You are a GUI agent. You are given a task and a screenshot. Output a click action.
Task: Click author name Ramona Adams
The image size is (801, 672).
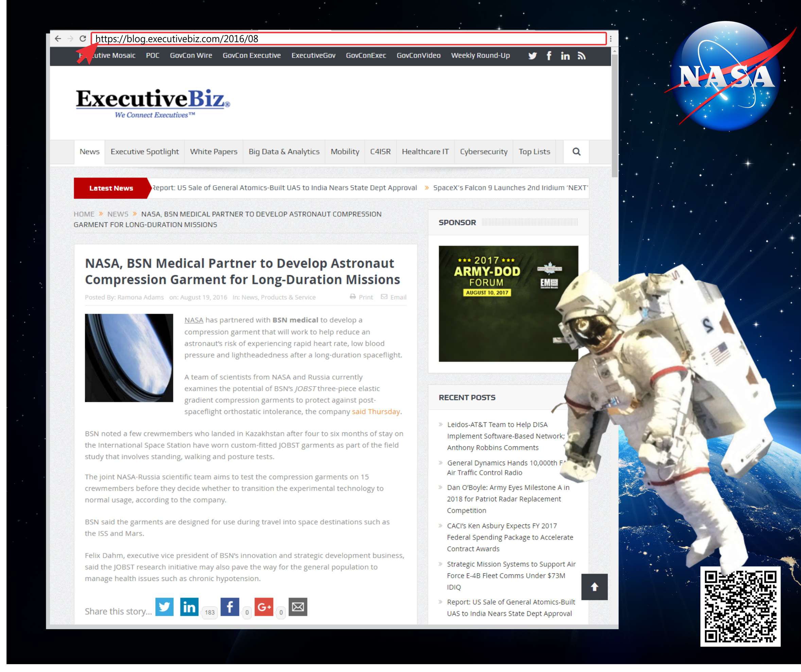pos(140,297)
